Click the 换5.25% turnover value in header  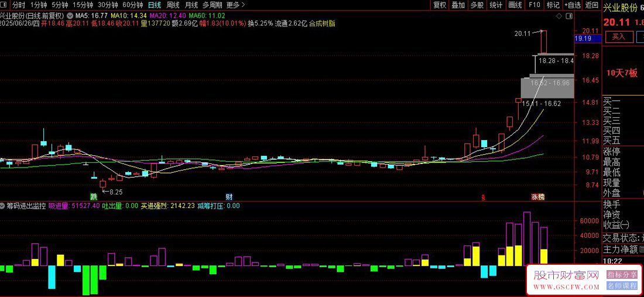tap(261, 23)
